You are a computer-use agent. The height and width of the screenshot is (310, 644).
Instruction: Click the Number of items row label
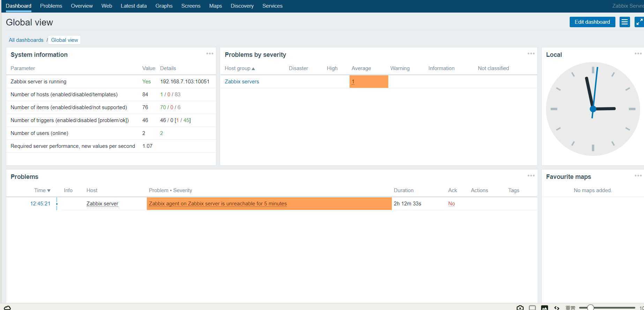tap(69, 107)
